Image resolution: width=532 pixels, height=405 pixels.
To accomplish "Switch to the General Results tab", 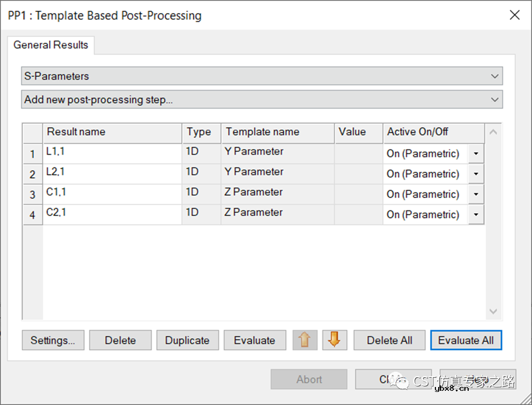I will [51, 45].
